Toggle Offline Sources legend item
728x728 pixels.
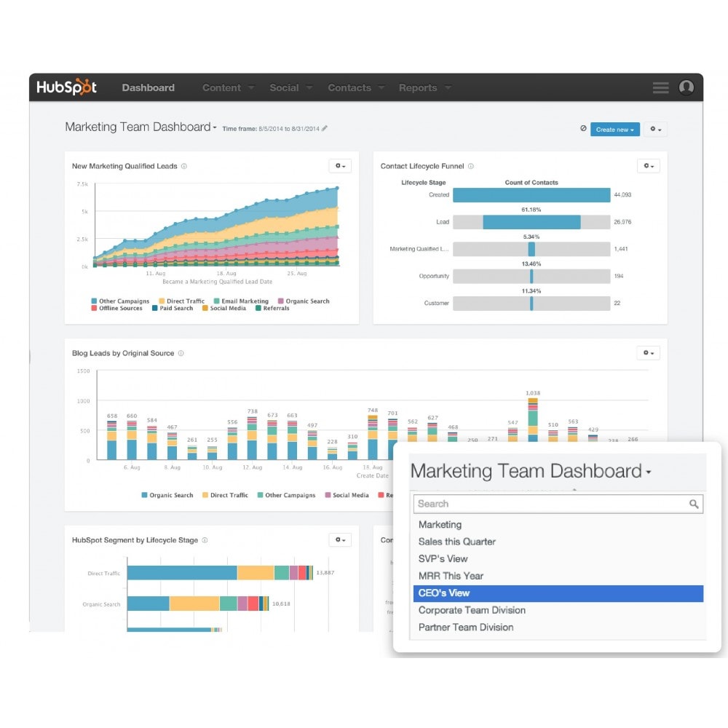pos(116,308)
